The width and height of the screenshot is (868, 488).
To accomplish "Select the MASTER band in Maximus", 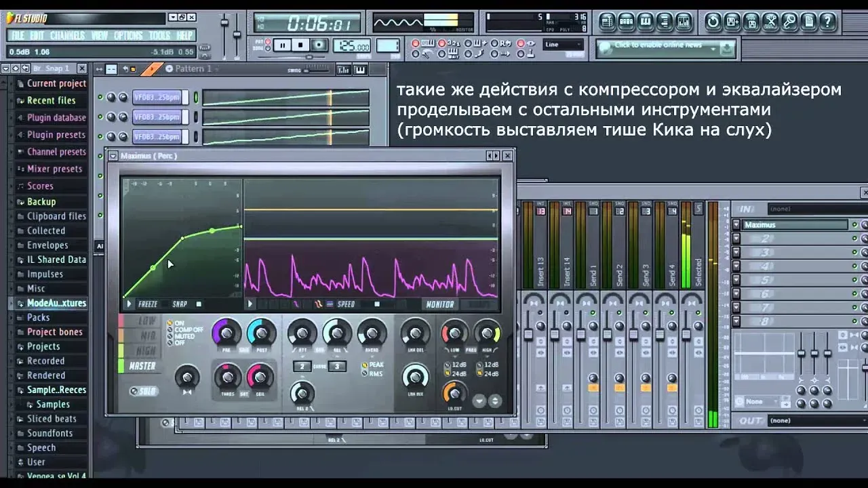I will 140,366.
